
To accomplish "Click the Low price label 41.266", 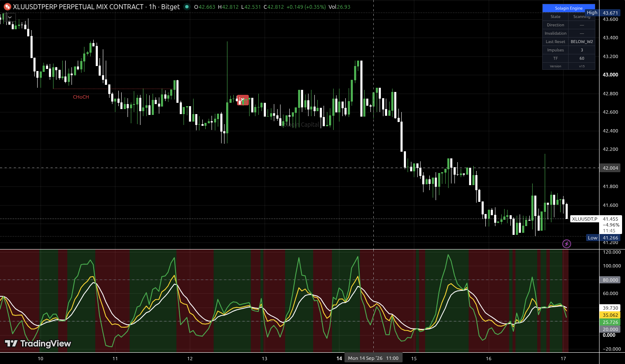I will click(610, 238).
